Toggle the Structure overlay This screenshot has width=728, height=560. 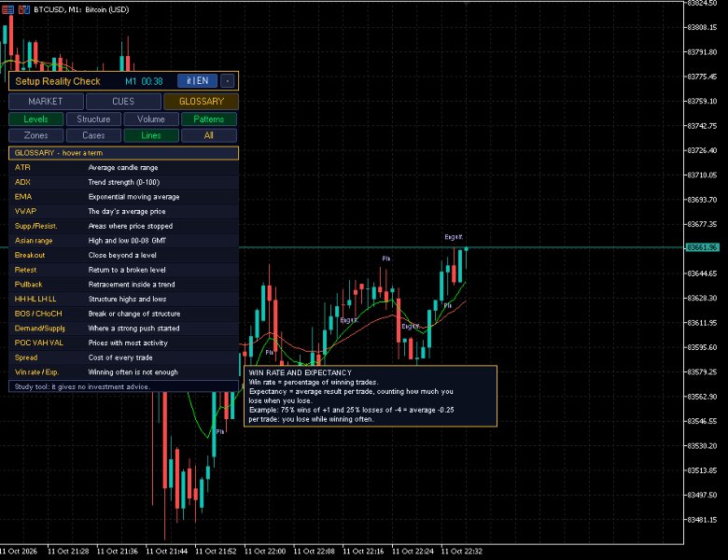click(x=93, y=119)
